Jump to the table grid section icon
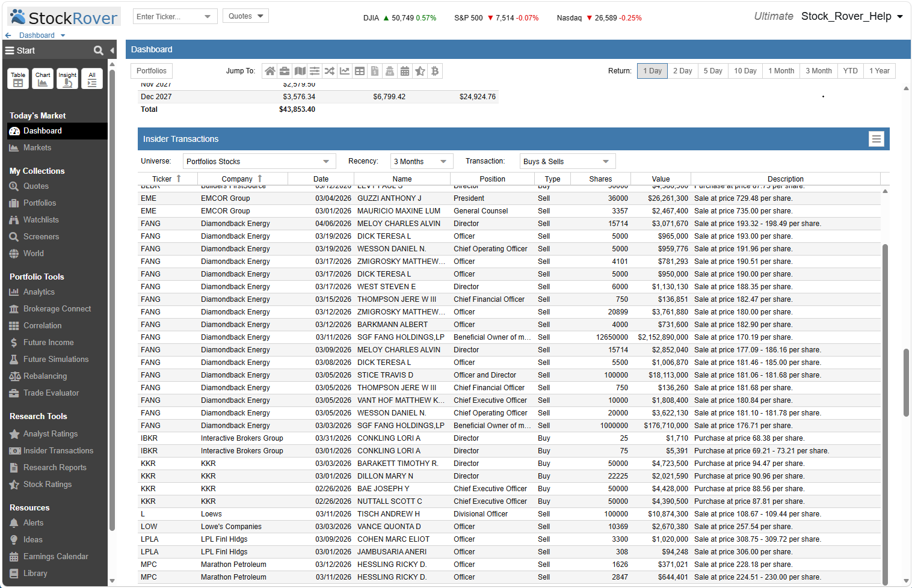Image resolution: width=912 pixels, height=588 pixels. pyautogui.click(x=360, y=71)
